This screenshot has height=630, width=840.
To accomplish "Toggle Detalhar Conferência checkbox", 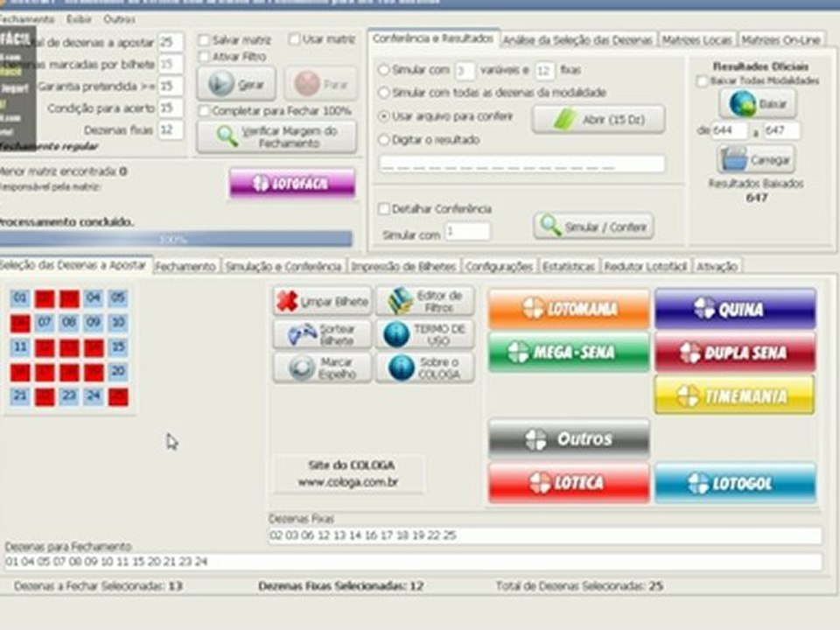I will [383, 209].
